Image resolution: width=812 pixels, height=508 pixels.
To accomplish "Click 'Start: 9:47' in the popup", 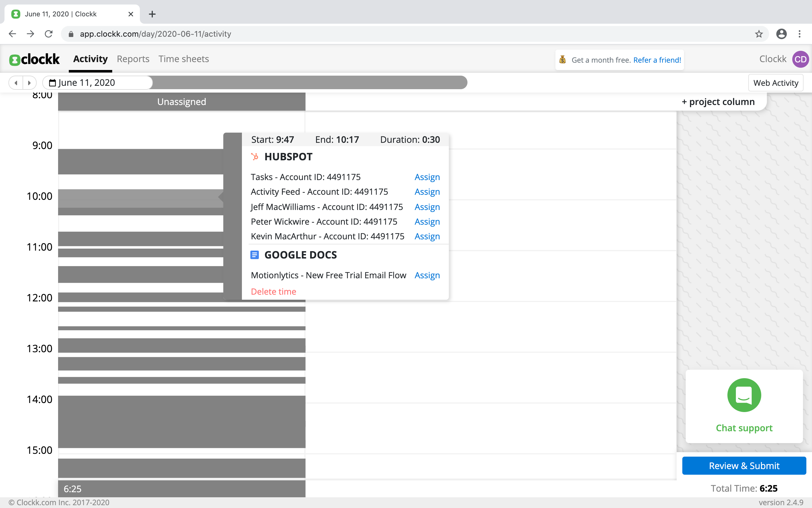I will [x=272, y=140].
